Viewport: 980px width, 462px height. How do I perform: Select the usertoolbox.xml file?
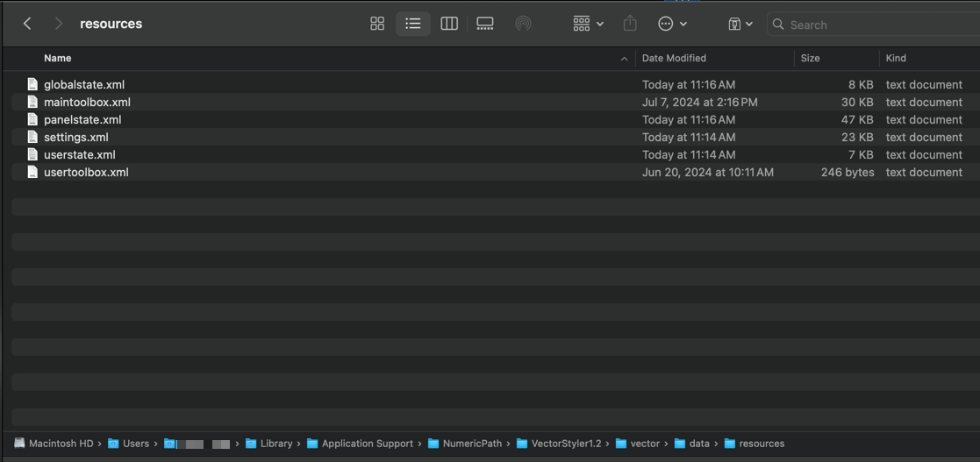tap(86, 173)
